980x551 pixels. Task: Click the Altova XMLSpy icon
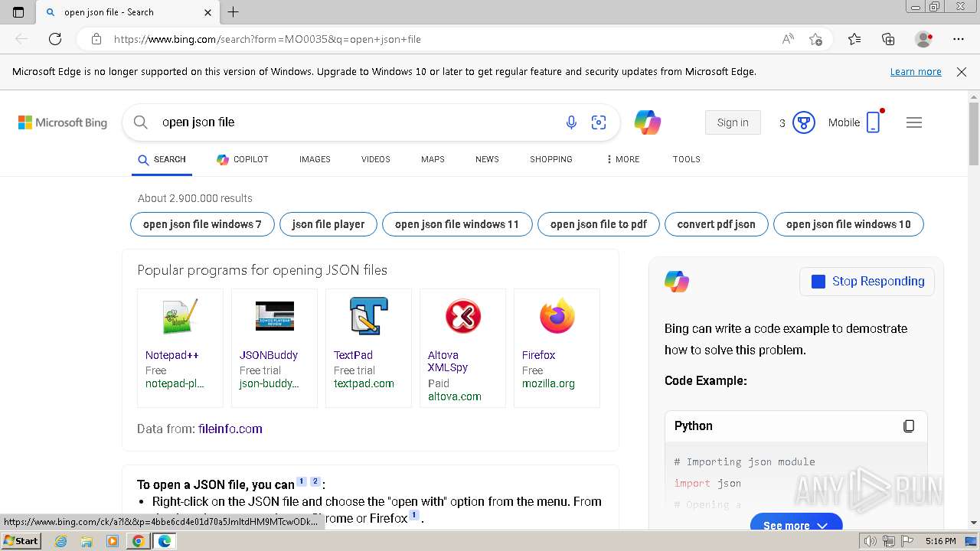pyautogui.click(x=462, y=316)
